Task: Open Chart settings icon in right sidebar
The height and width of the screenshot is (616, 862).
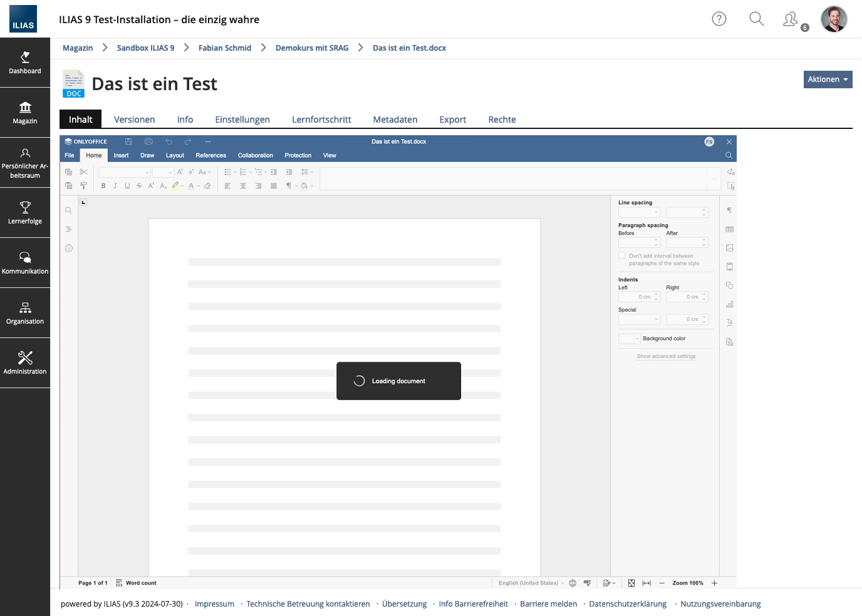Action: click(x=729, y=304)
